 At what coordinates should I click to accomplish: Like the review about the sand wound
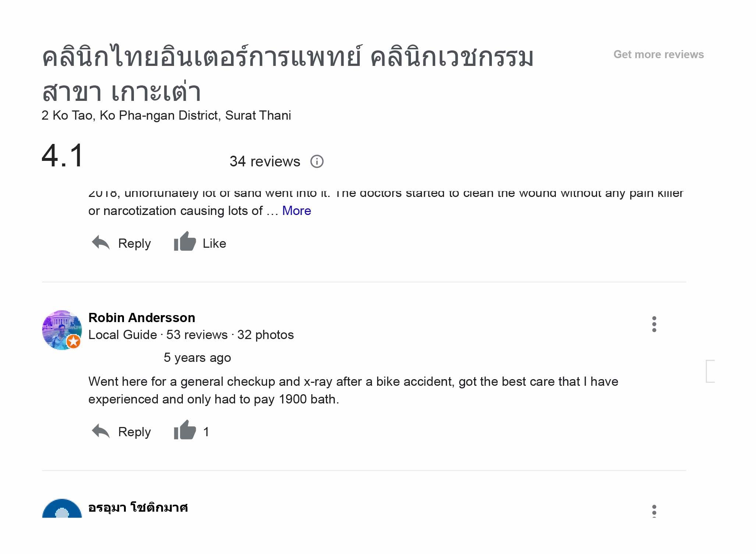click(200, 243)
